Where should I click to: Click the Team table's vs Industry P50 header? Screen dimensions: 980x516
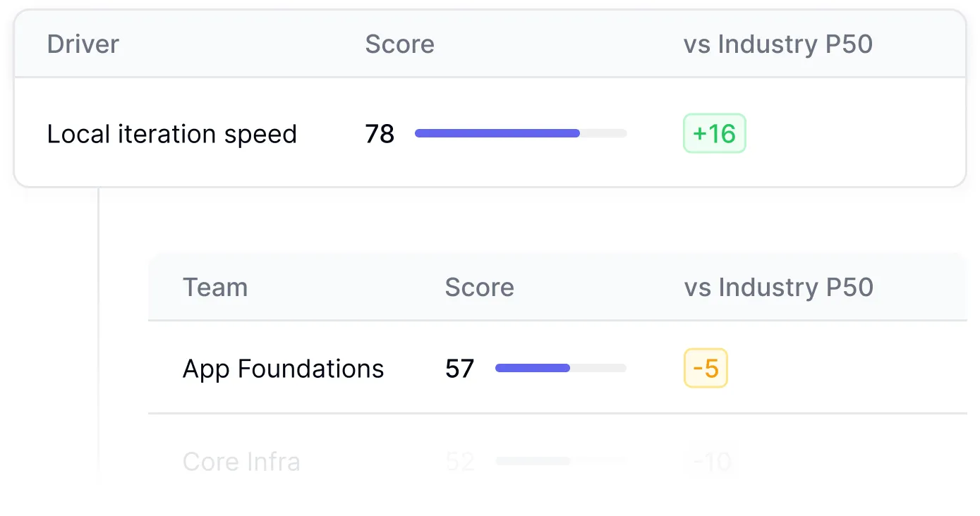click(x=778, y=288)
